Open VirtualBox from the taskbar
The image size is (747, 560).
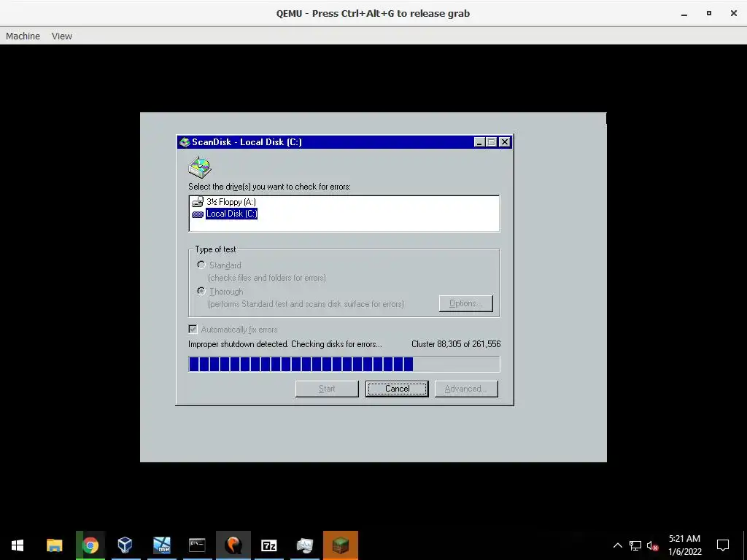[125, 545]
